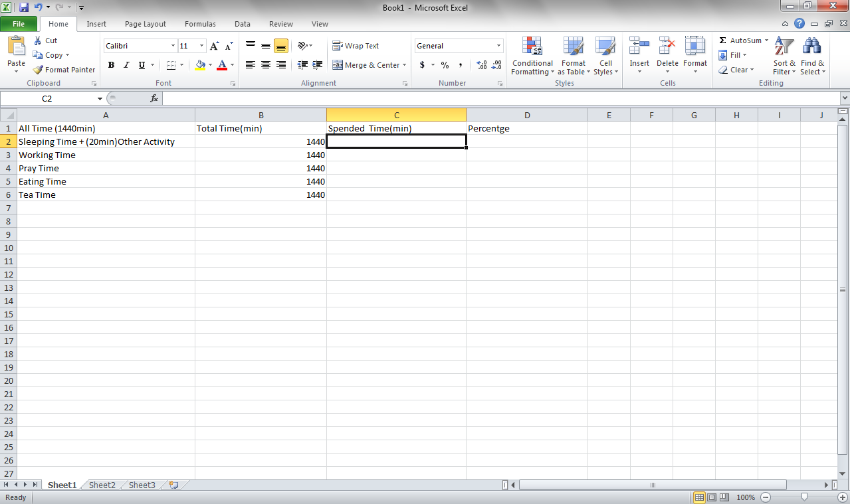Viewport: 850px width, 504px height.
Task: Apply Currency format with the dollar sign icon
Action: [x=423, y=65]
